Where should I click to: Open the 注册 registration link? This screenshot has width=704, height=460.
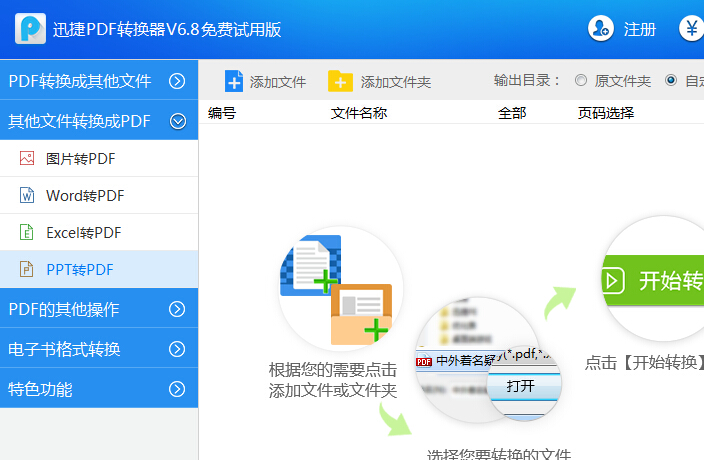[640, 30]
